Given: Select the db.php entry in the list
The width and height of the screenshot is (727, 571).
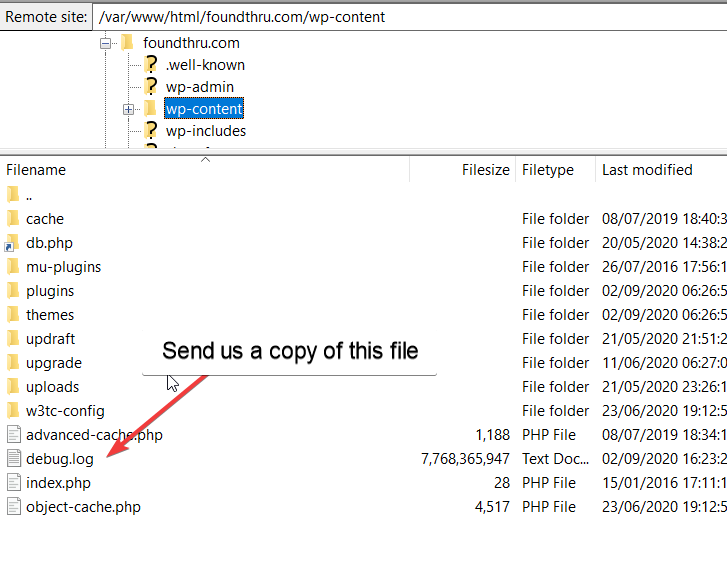Looking at the screenshot, I should (364, 243).
